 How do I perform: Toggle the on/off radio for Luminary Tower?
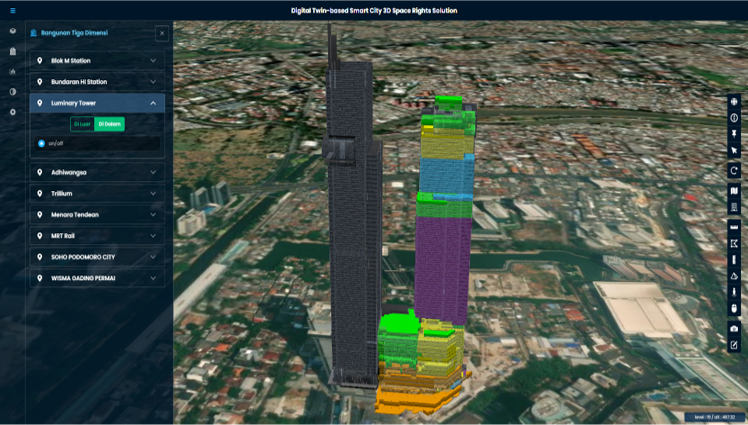point(41,144)
